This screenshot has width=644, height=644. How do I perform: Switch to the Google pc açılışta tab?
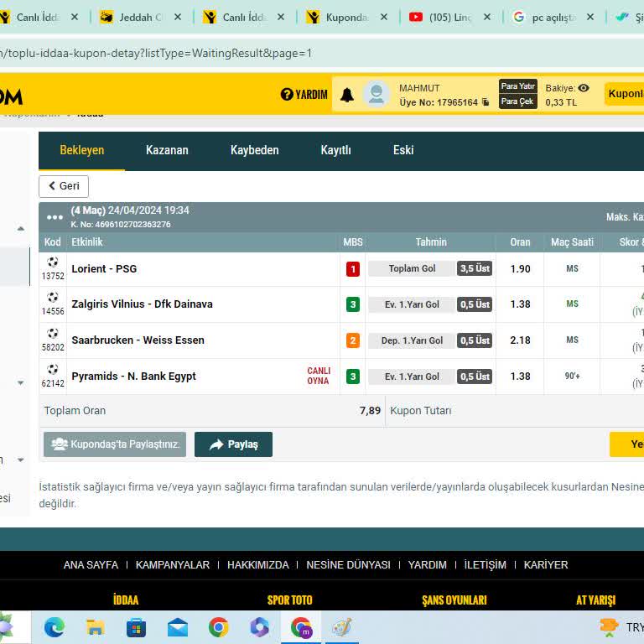pos(545,18)
